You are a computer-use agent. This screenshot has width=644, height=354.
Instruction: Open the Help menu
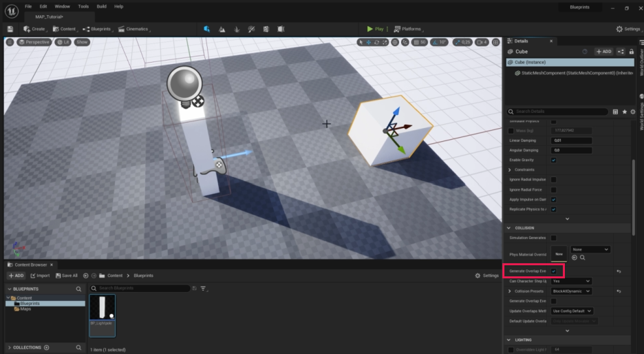click(119, 7)
